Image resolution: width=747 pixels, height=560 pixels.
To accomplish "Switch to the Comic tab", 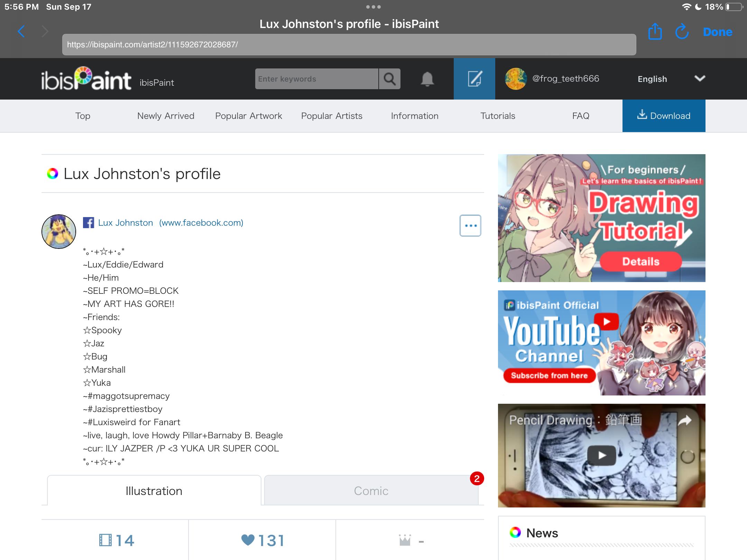I will coord(371,491).
